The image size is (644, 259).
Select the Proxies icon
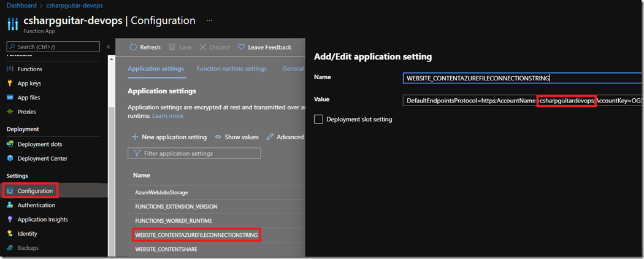click(x=10, y=112)
